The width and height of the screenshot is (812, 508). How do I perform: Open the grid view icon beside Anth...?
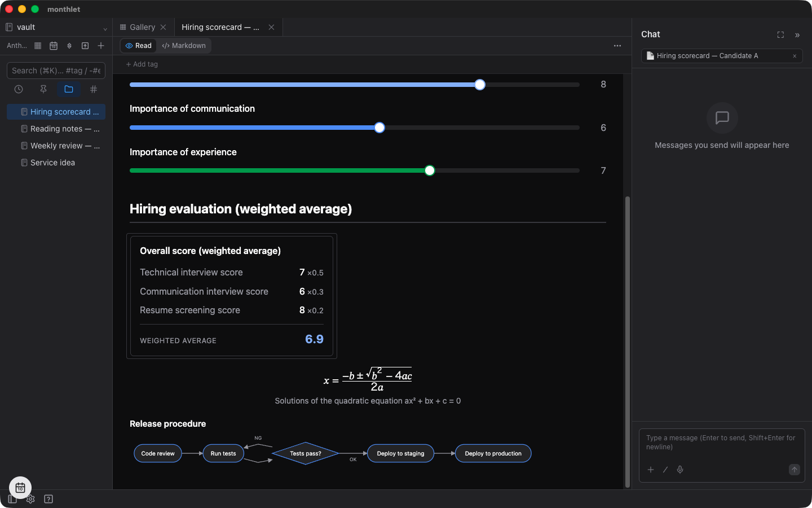click(x=38, y=46)
